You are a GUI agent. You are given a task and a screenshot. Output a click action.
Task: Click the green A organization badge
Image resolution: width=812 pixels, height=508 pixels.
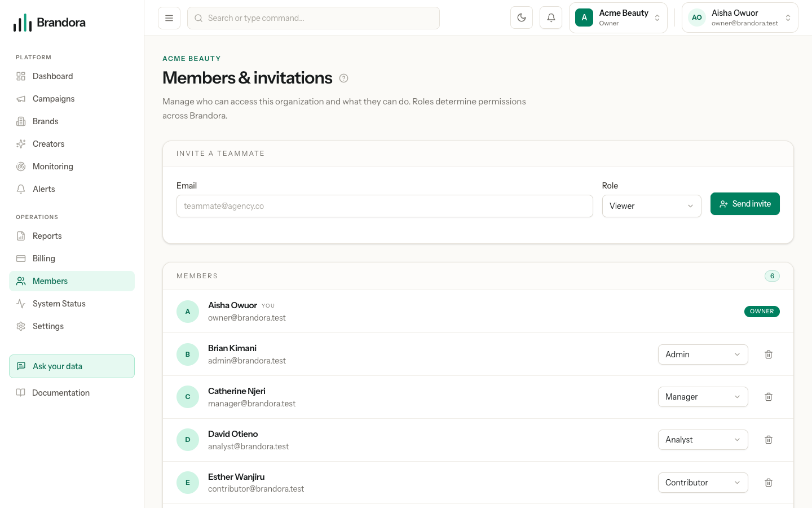click(x=584, y=17)
